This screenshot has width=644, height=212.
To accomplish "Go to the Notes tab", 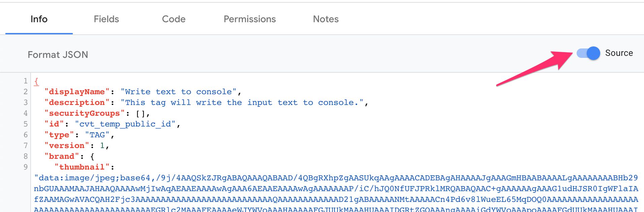I will [x=326, y=19].
